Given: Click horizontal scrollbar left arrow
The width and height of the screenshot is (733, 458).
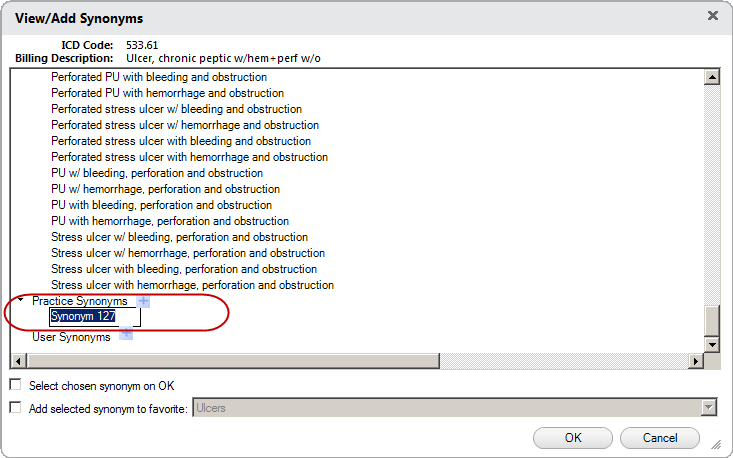Looking at the screenshot, I should (x=18, y=361).
